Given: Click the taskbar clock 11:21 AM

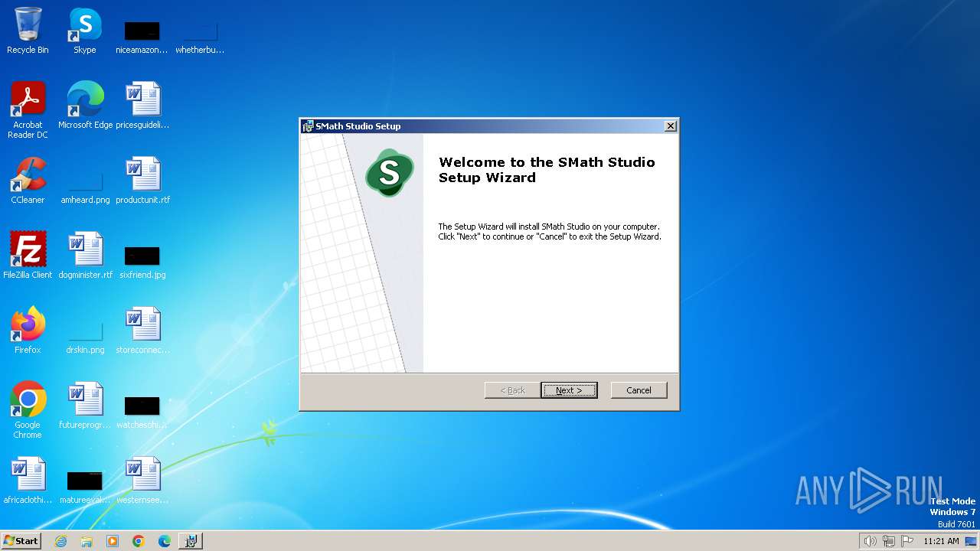Looking at the screenshot, I should pyautogui.click(x=941, y=541).
